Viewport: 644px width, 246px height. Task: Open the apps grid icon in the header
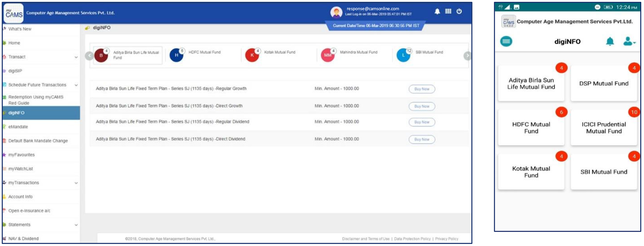[x=448, y=11]
